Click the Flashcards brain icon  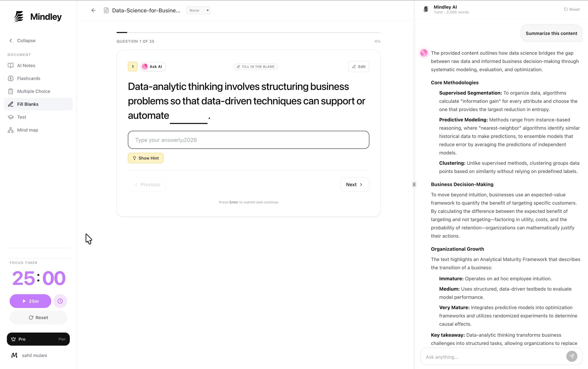pyautogui.click(x=10, y=78)
